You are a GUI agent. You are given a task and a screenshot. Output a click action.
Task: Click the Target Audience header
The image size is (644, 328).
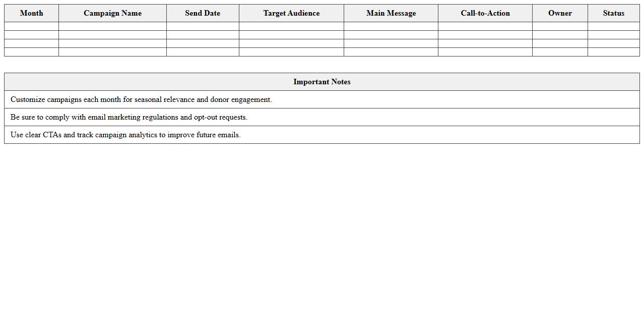[291, 13]
